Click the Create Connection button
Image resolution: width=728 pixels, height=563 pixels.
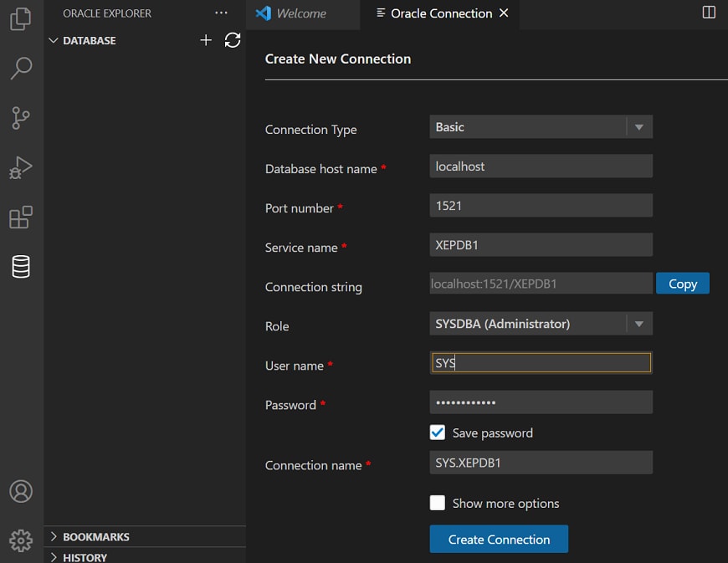click(499, 540)
